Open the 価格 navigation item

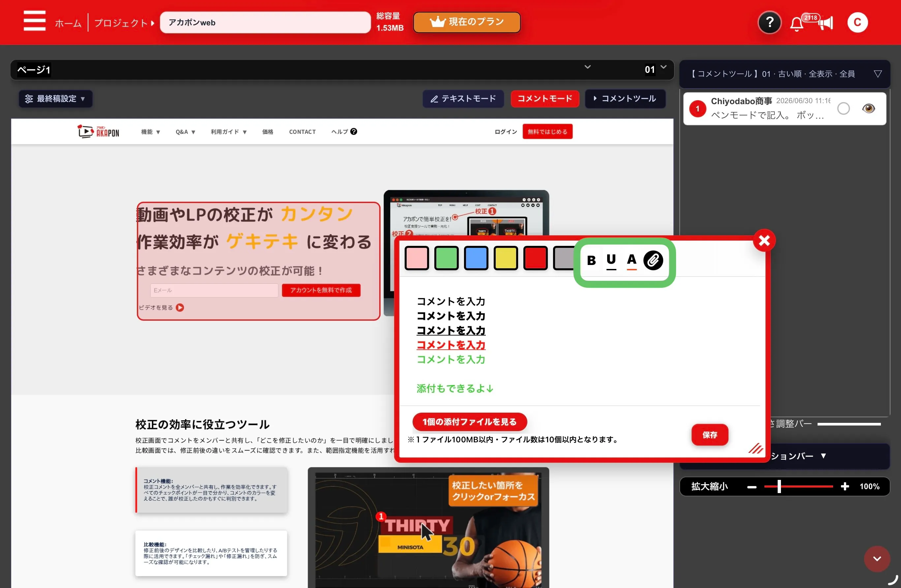point(267,132)
